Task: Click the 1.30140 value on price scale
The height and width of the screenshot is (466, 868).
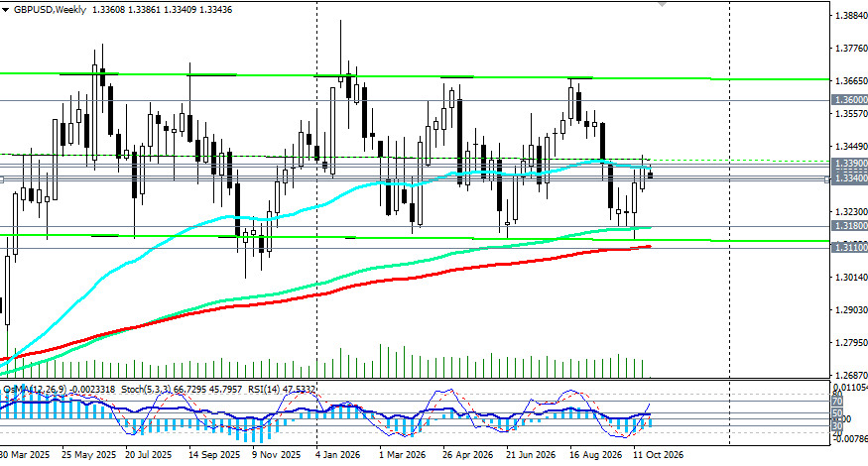Action: click(851, 277)
